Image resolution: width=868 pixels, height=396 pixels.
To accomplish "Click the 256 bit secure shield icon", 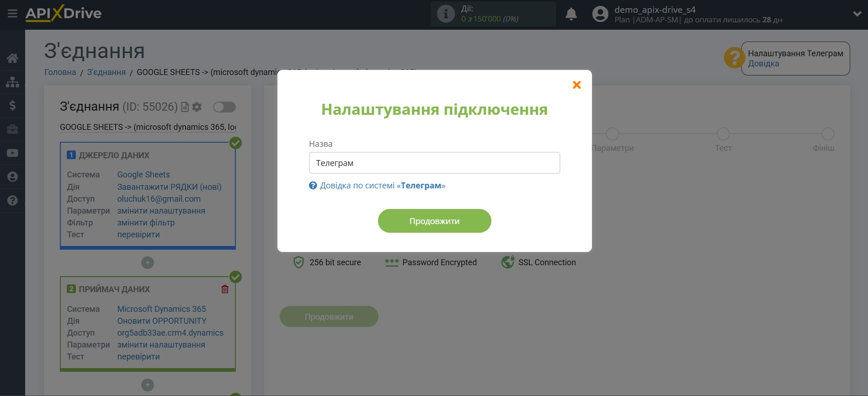I will pyautogui.click(x=298, y=262).
